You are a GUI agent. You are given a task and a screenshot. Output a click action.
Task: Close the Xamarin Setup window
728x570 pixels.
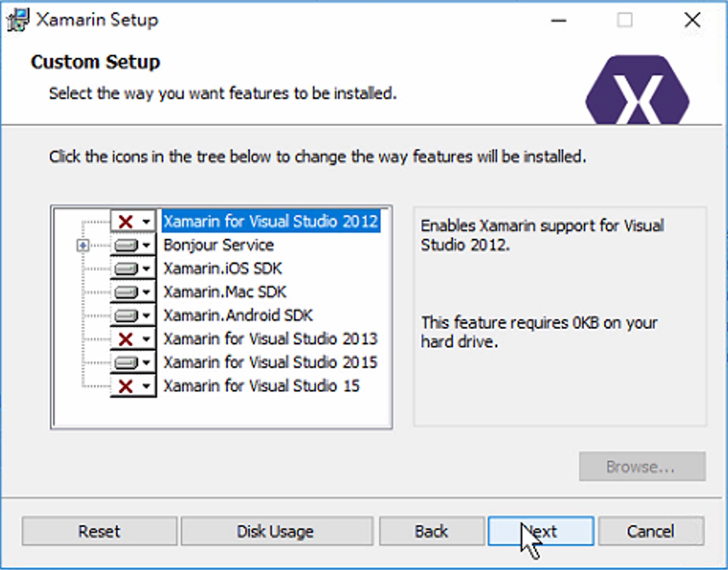coord(692,20)
